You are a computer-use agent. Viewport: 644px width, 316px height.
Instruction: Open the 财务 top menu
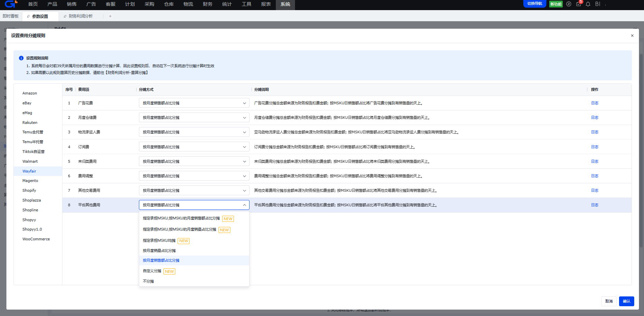click(x=208, y=4)
